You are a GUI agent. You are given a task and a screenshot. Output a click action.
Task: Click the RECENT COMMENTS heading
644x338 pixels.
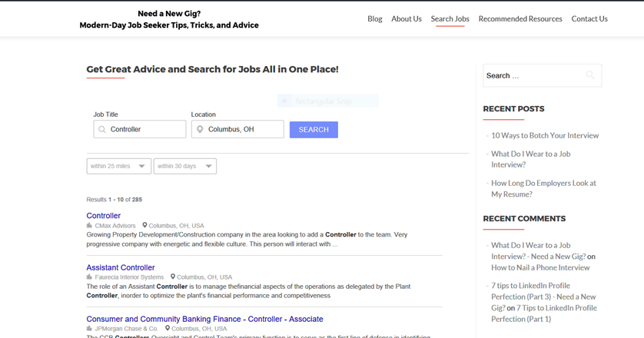tap(524, 218)
